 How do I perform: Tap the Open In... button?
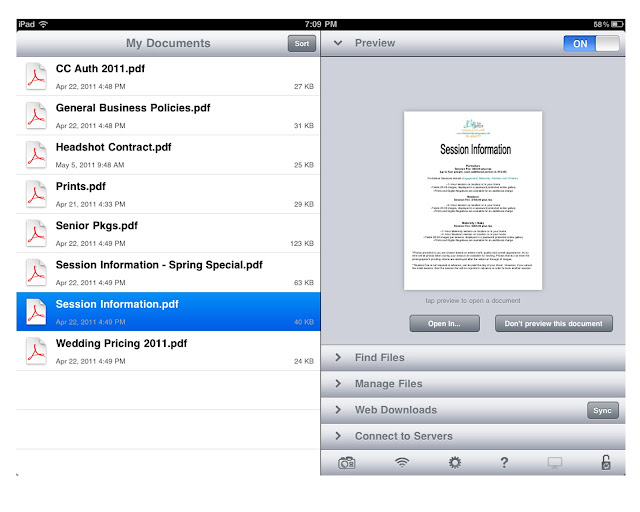[444, 324]
